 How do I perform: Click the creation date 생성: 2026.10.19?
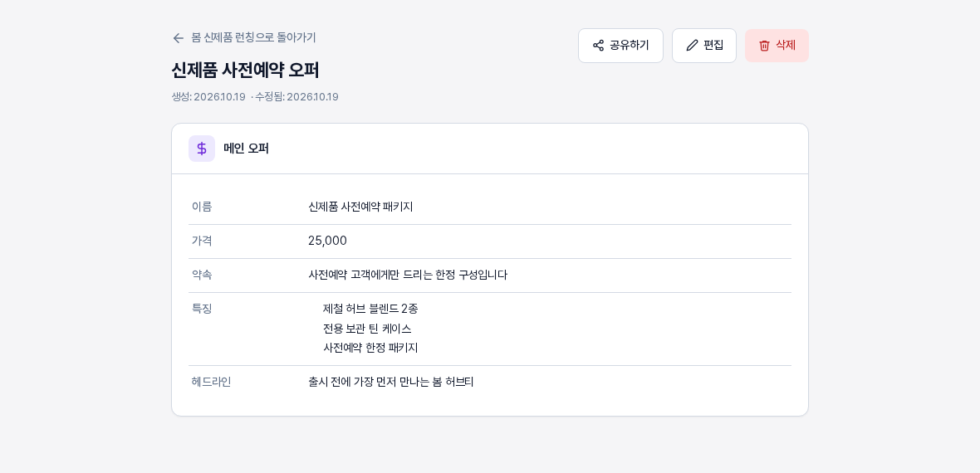208,97
